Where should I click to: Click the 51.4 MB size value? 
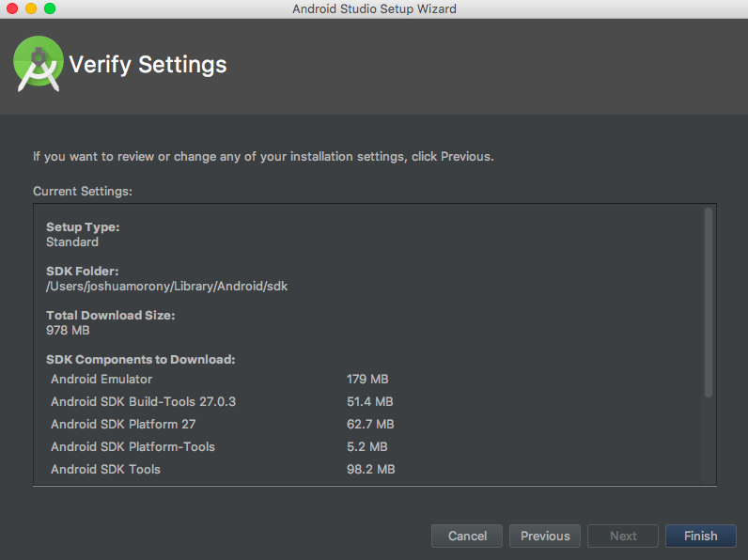pyautogui.click(x=369, y=401)
